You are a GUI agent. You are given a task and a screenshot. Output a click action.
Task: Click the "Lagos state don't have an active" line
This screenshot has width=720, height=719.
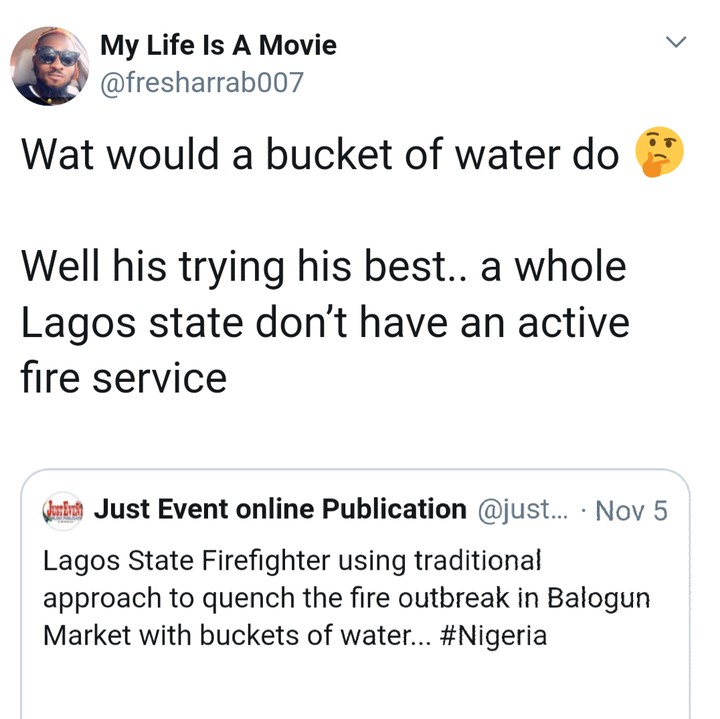tap(325, 323)
